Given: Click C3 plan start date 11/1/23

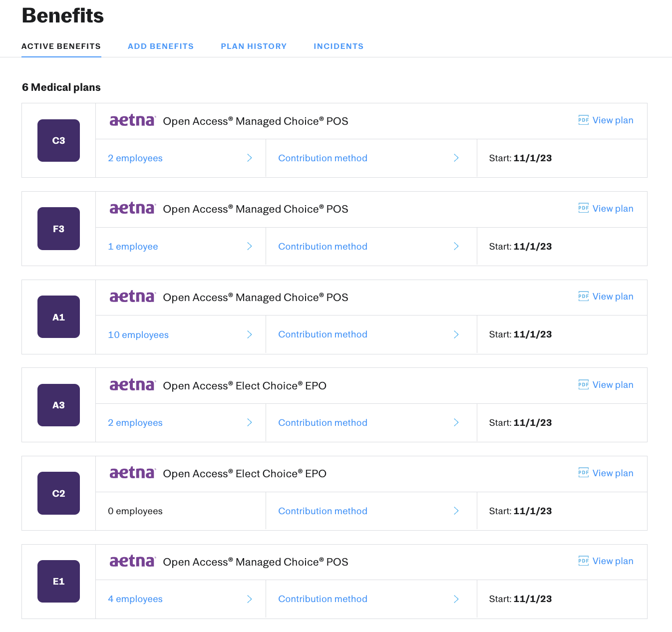Looking at the screenshot, I should coord(533,158).
